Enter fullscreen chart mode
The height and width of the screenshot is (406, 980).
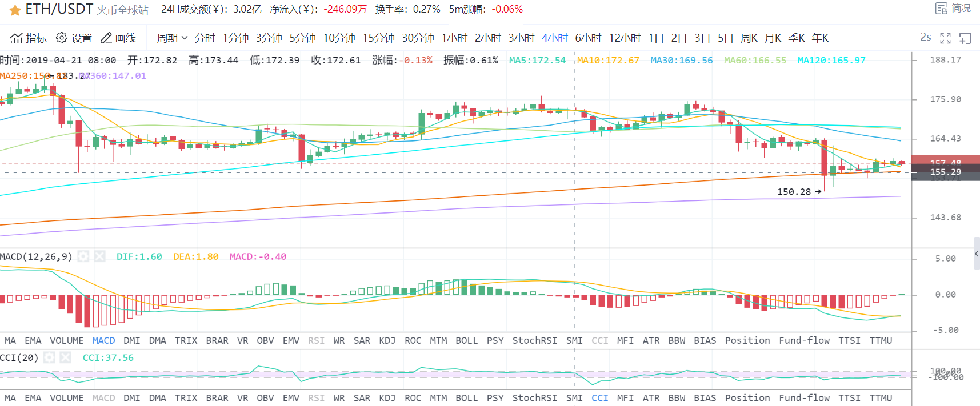pos(945,38)
